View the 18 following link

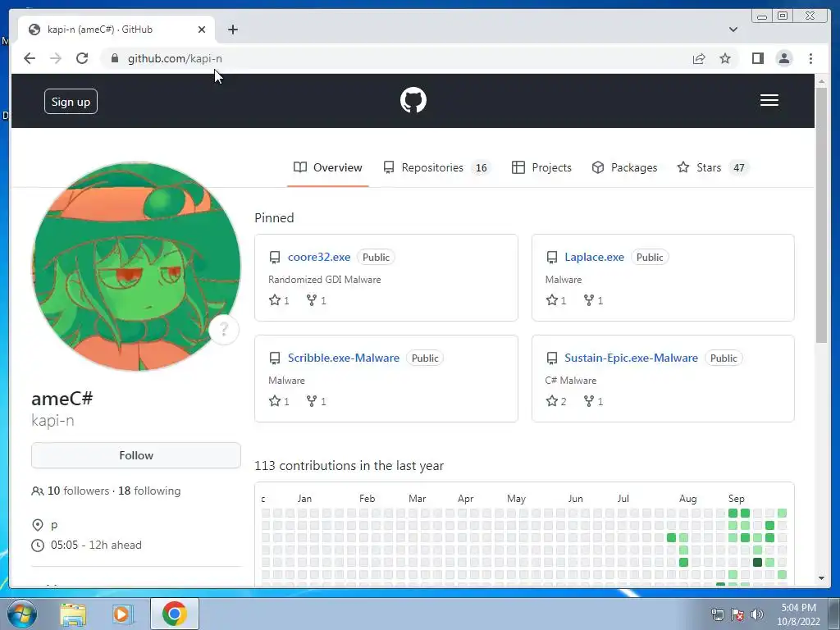coord(149,491)
